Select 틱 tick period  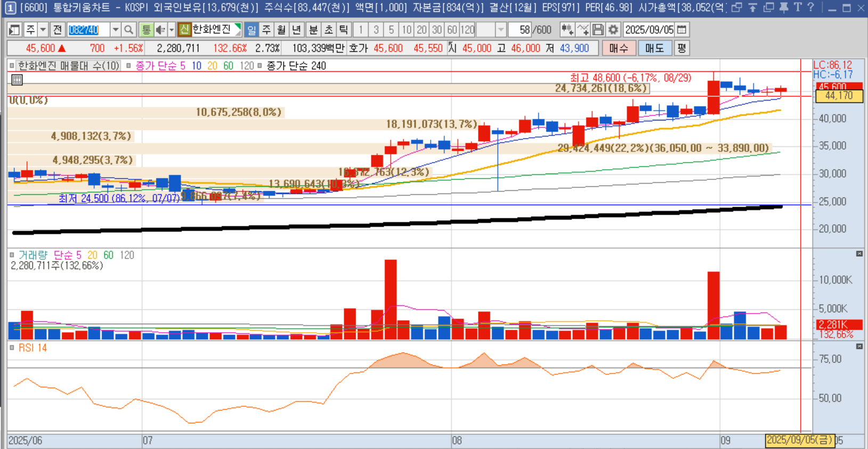[x=343, y=30]
